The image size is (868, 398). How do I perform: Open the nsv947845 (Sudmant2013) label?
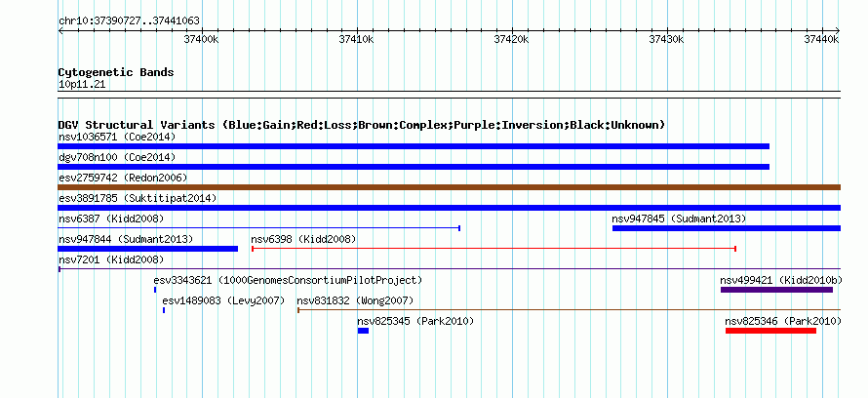(679, 219)
